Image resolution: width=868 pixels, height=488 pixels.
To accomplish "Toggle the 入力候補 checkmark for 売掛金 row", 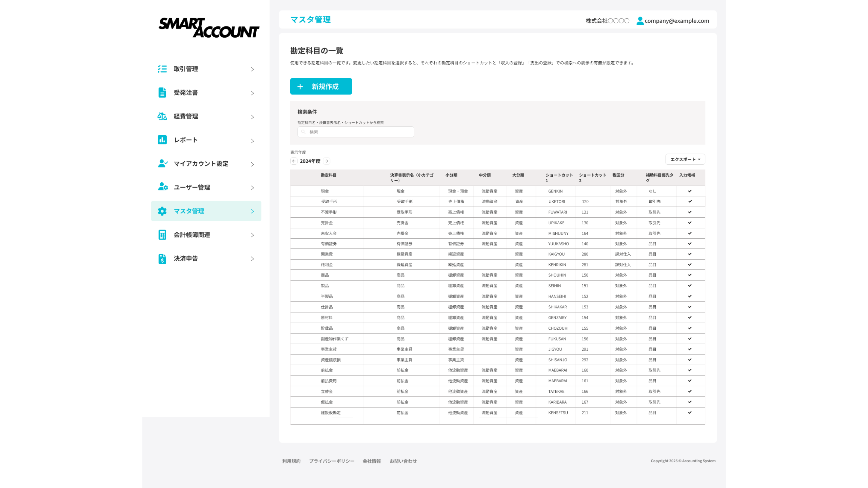I will pyautogui.click(x=690, y=223).
